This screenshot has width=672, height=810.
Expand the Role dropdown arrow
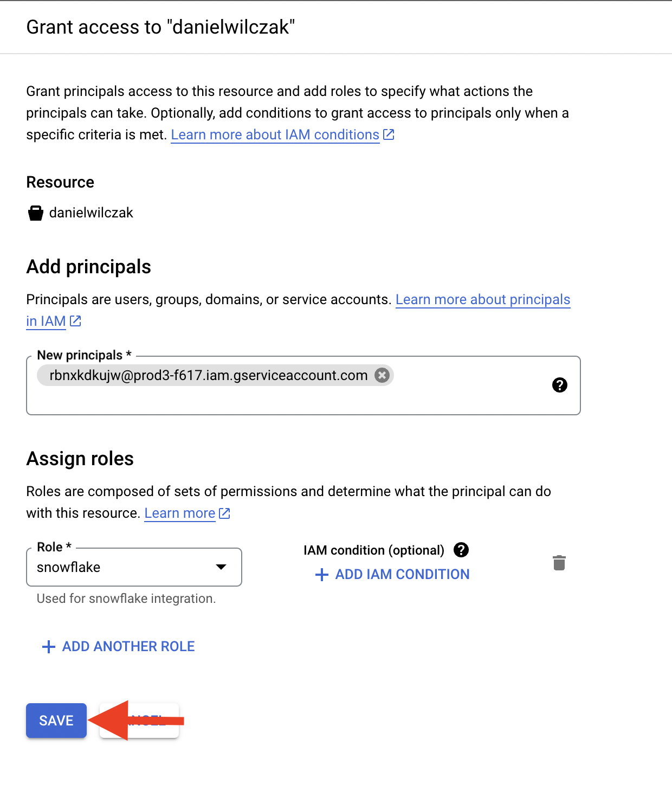(221, 567)
